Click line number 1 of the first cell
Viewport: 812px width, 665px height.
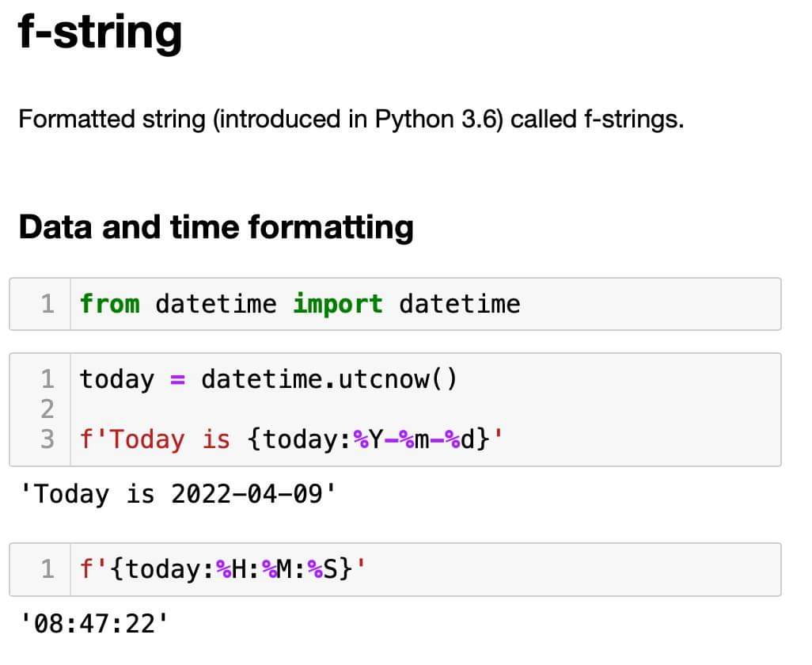(x=47, y=303)
